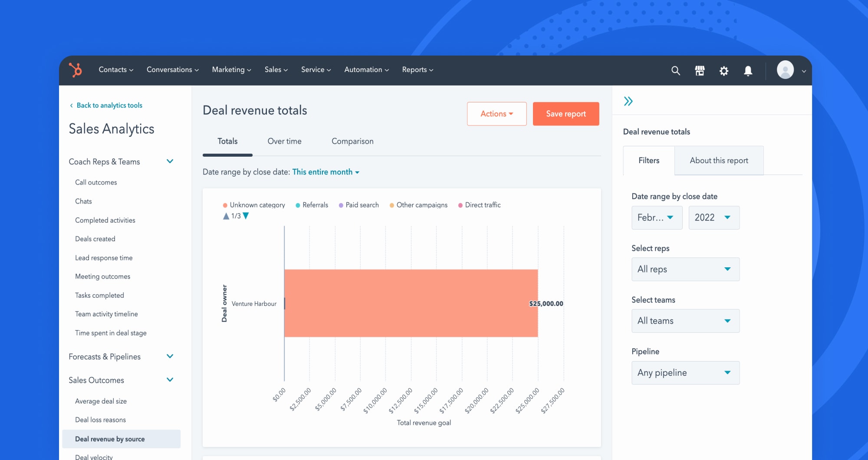Open the Settings gear icon

tap(724, 70)
